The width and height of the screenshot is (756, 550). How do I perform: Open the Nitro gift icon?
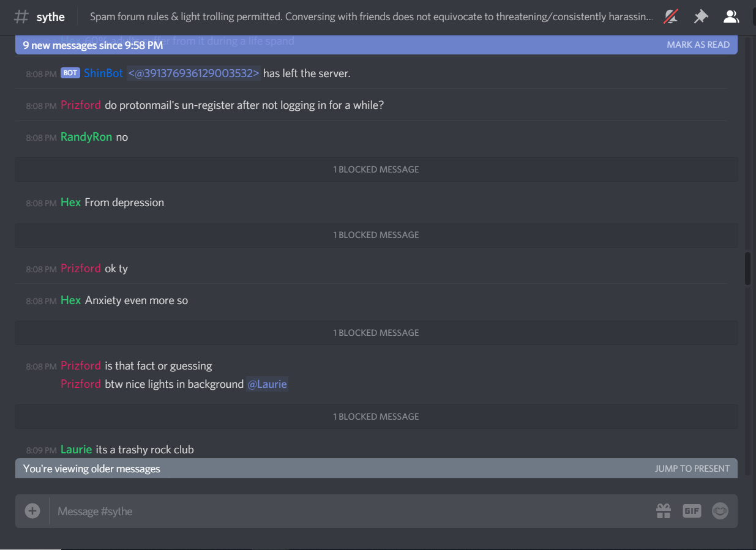click(664, 511)
